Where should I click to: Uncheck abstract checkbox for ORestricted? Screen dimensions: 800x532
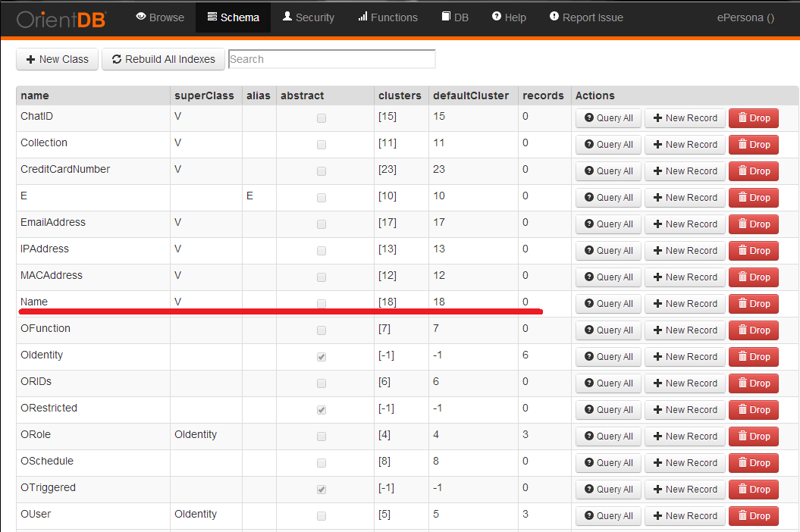[x=322, y=410]
